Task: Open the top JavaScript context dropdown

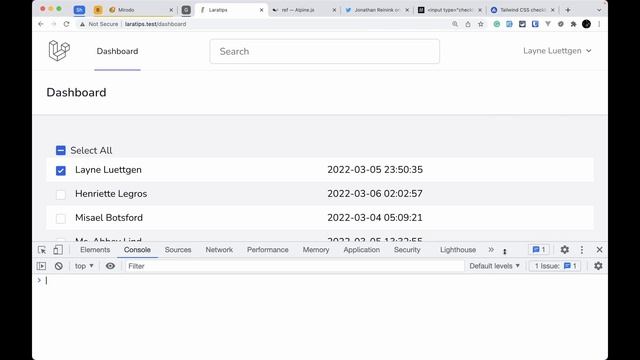Action: (x=84, y=266)
